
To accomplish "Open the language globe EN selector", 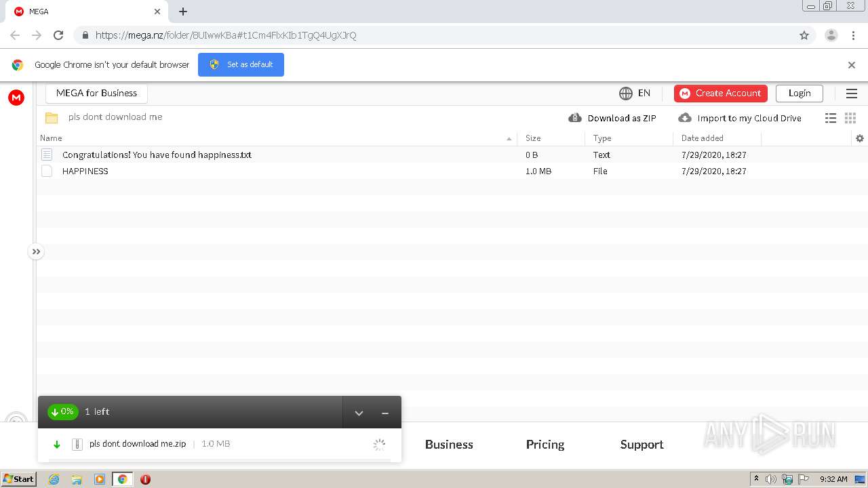I will point(634,93).
